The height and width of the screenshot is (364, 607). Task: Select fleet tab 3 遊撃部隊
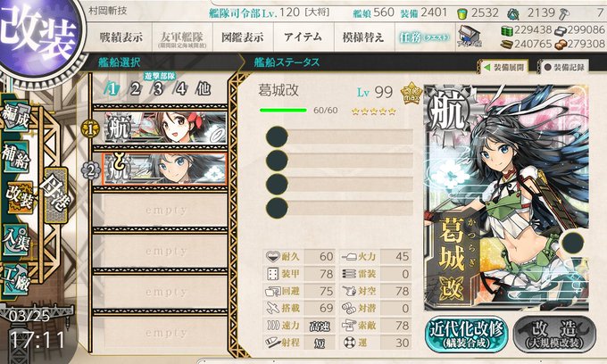pos(158,89)
